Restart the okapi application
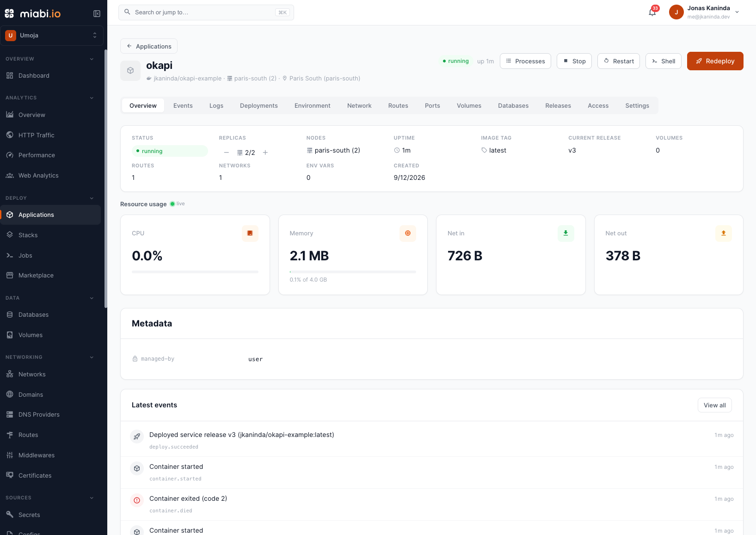The width and height of the screenshot is (756, 535). pyautogui.click(x=619, y=61)
